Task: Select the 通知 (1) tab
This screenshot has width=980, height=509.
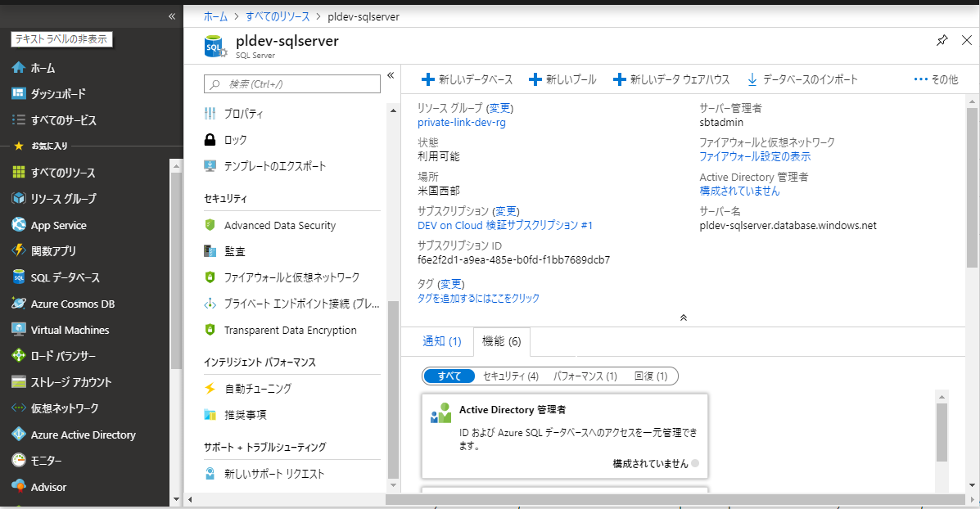Action: 442,341
